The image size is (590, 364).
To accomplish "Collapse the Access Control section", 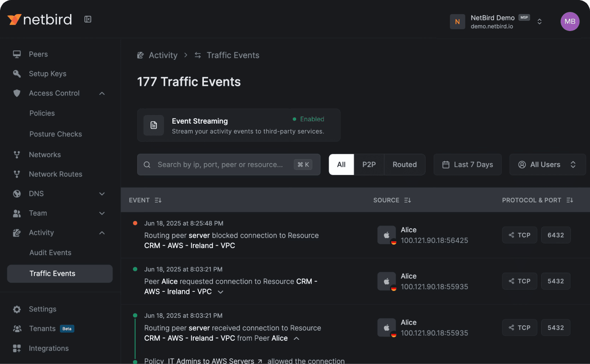I will (x=102, y=93).
